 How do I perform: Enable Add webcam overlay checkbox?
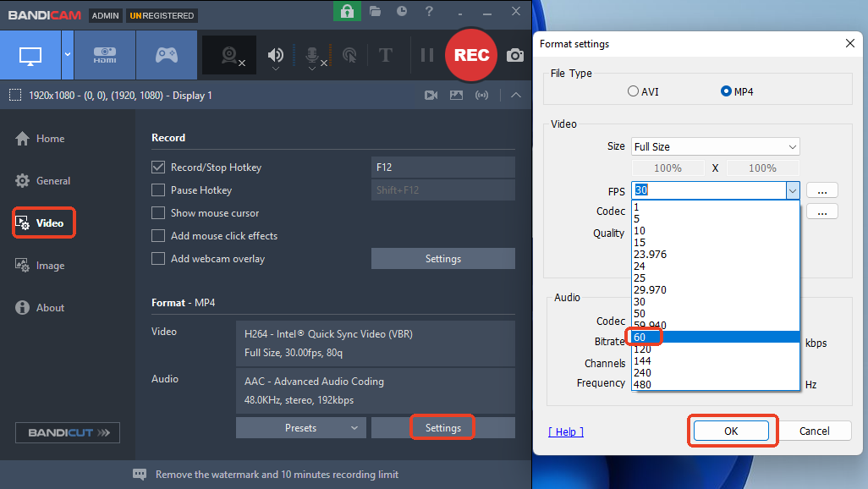(x=158, y=259)
